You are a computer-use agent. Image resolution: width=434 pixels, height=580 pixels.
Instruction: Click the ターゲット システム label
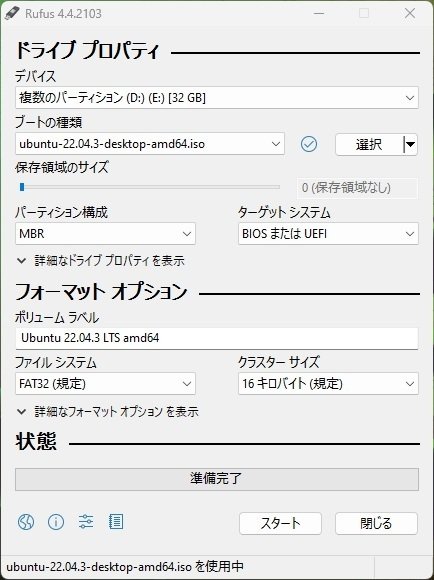pos(284,212)
